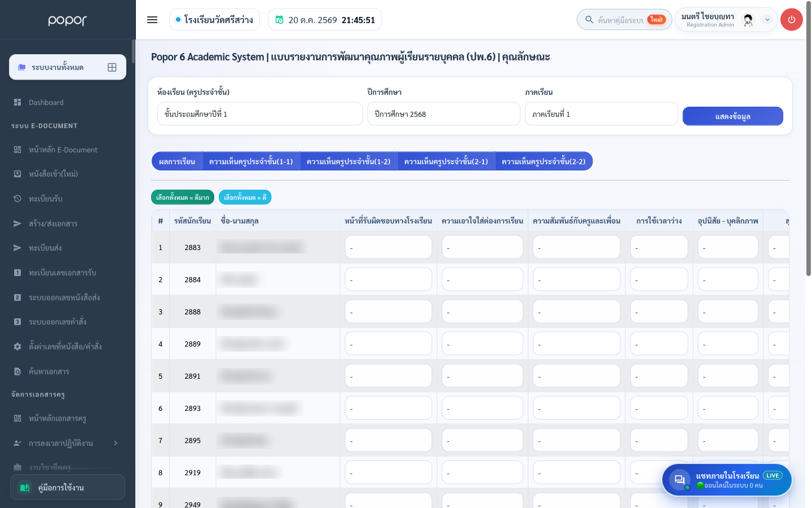Open the hamburger menu icon
812x508 pixels.
152,20
